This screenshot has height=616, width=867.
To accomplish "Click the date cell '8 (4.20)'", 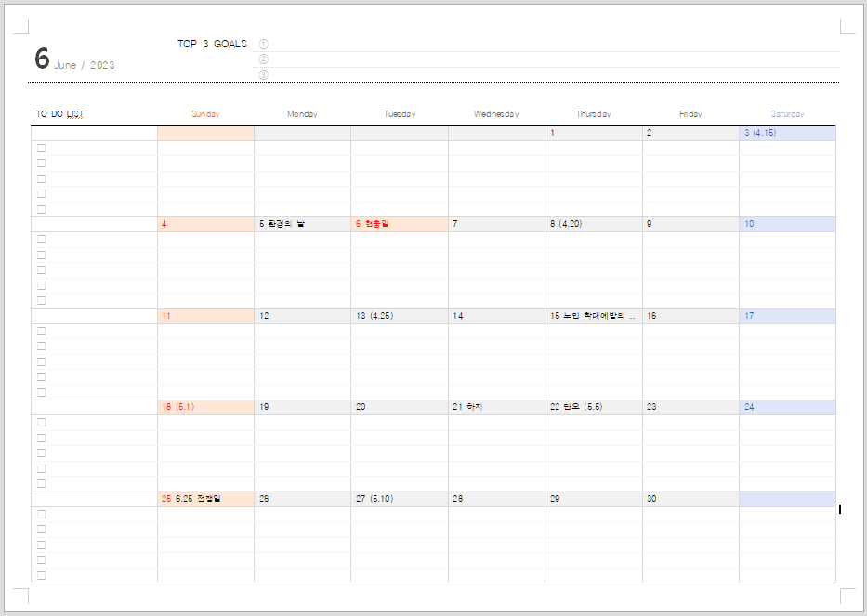I will click(x=594, y=225).
